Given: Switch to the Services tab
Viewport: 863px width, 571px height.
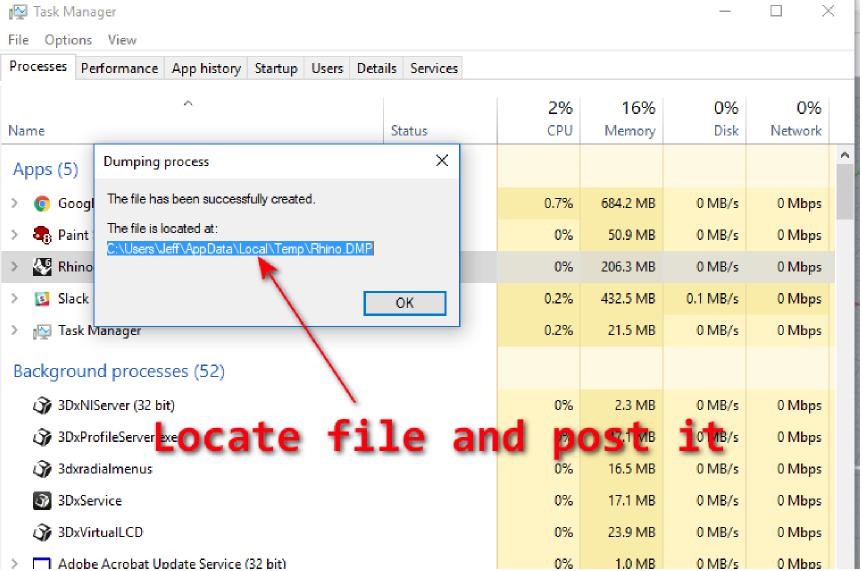Looking at the screenshot, I should 434,68.
